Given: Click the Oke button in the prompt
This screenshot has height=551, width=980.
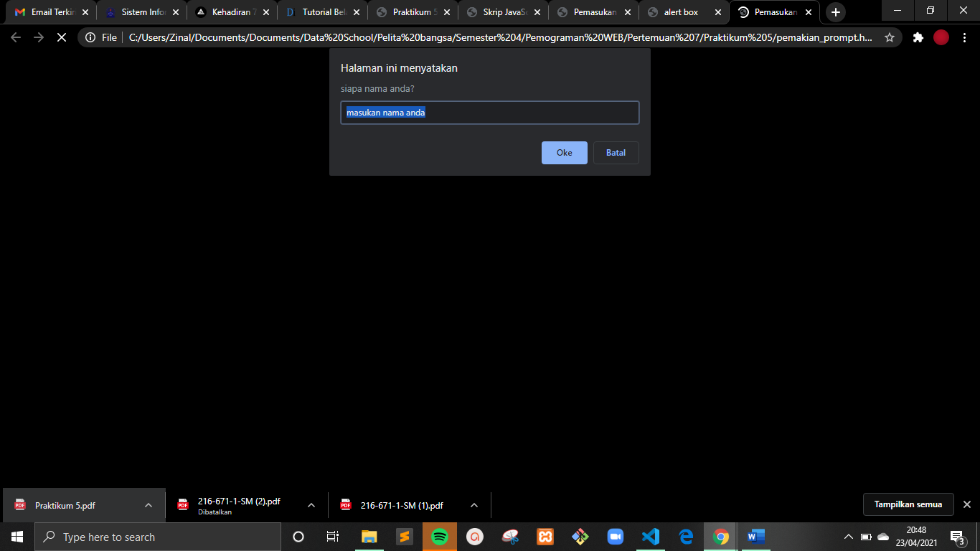Looking at the screenshot, I should (564, 152).
